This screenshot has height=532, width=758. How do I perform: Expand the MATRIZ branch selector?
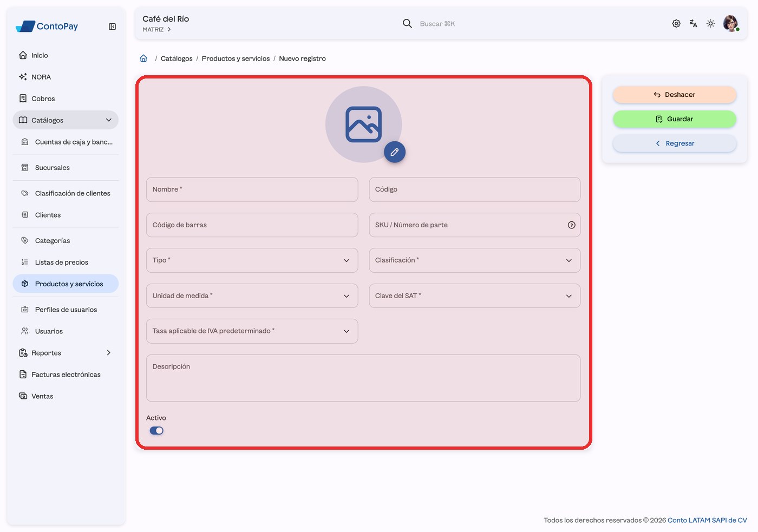157,30
